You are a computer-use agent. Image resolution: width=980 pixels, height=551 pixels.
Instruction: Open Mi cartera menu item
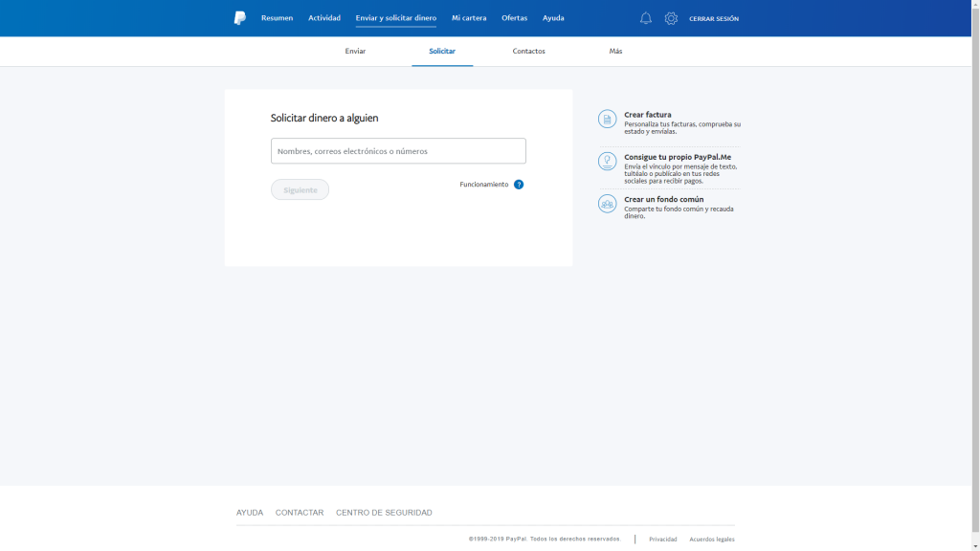469,18
